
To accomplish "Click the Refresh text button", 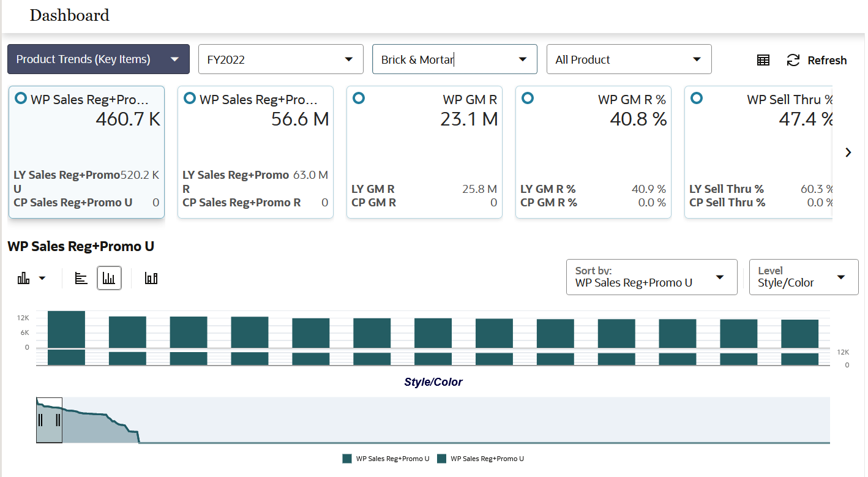I will (826, 60).
